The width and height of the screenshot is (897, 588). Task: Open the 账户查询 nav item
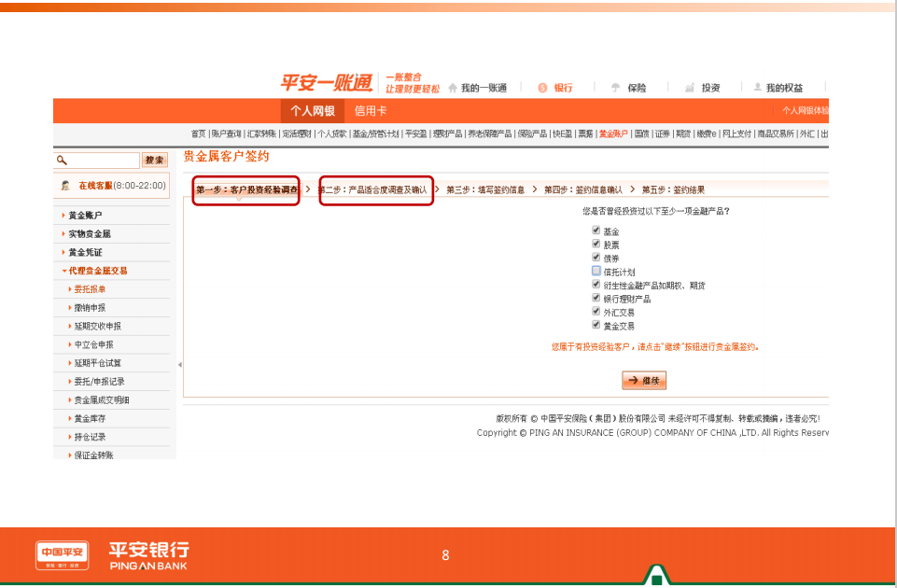[227, 133]
